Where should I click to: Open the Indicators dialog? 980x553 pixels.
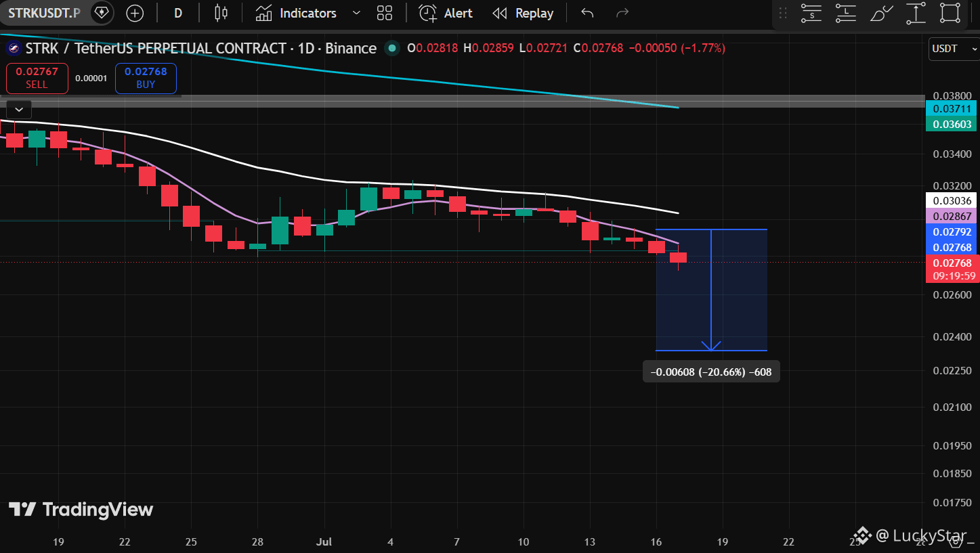296,13
